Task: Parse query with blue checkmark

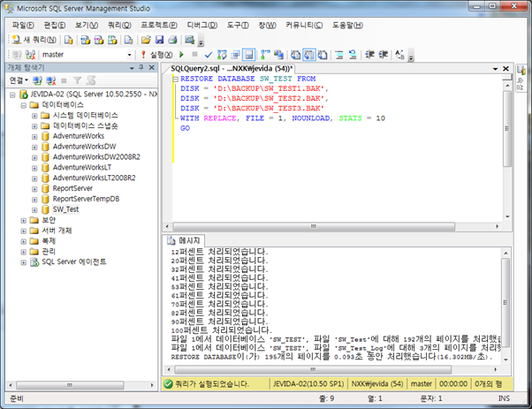Action: click(x=209, y=55)
